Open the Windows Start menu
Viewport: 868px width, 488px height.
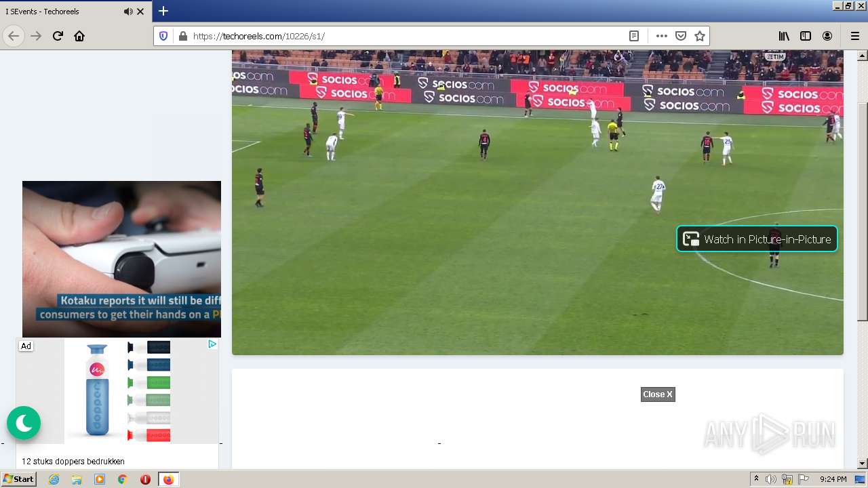[18, 479]
